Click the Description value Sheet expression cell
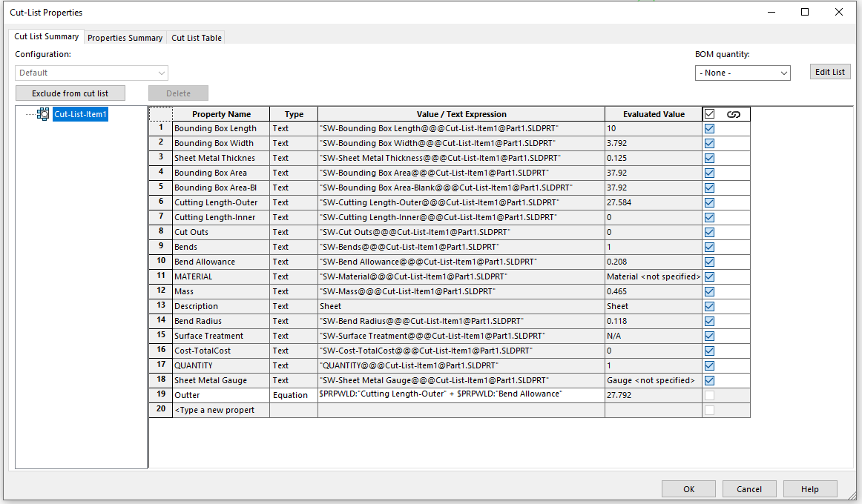This screenshot has height=504, width=862. (461, 306)
